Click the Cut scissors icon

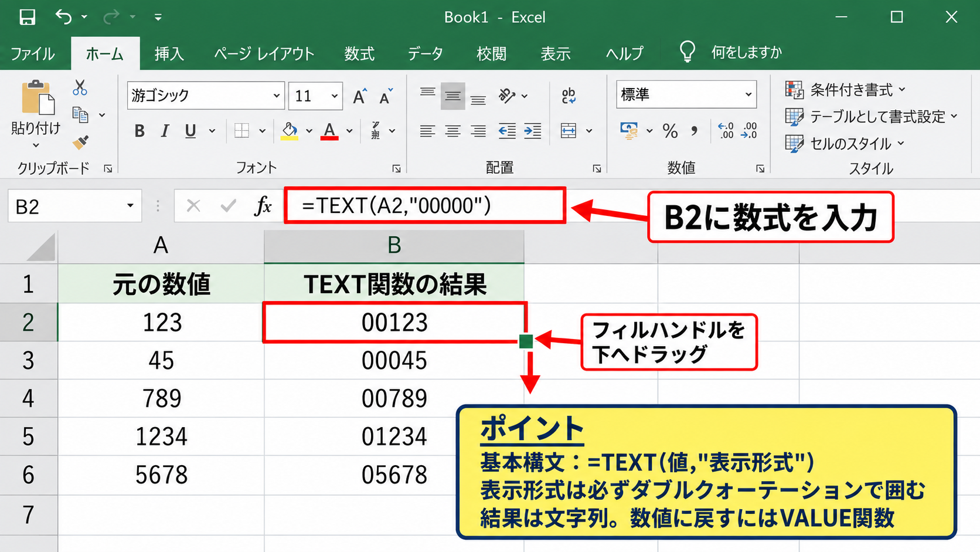tap(80, 88)
